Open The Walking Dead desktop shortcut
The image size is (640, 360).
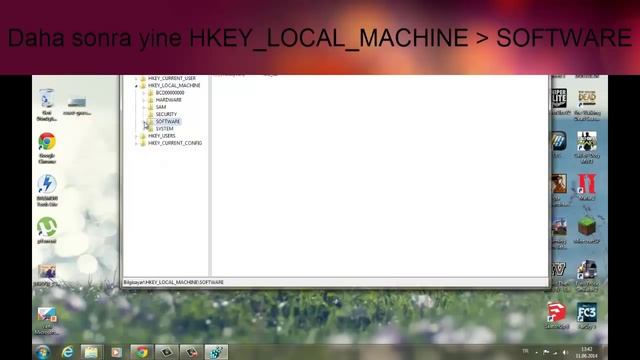pyautogui.click(x=587, y=105)
